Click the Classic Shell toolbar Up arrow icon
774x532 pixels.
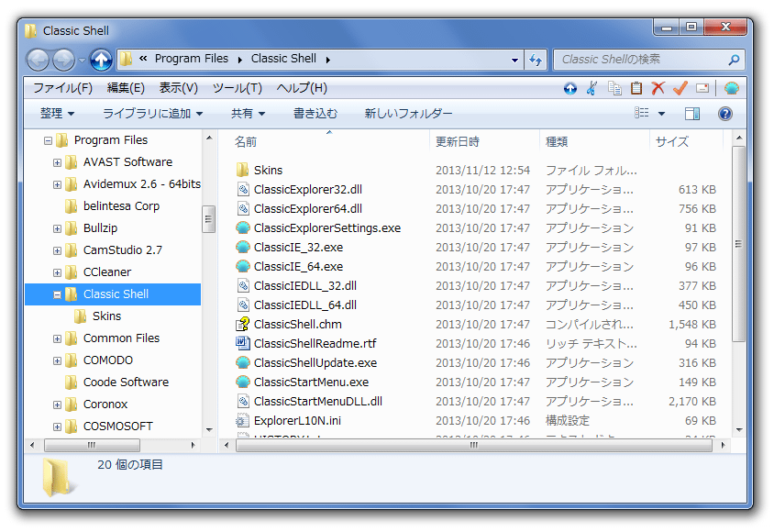570,88
